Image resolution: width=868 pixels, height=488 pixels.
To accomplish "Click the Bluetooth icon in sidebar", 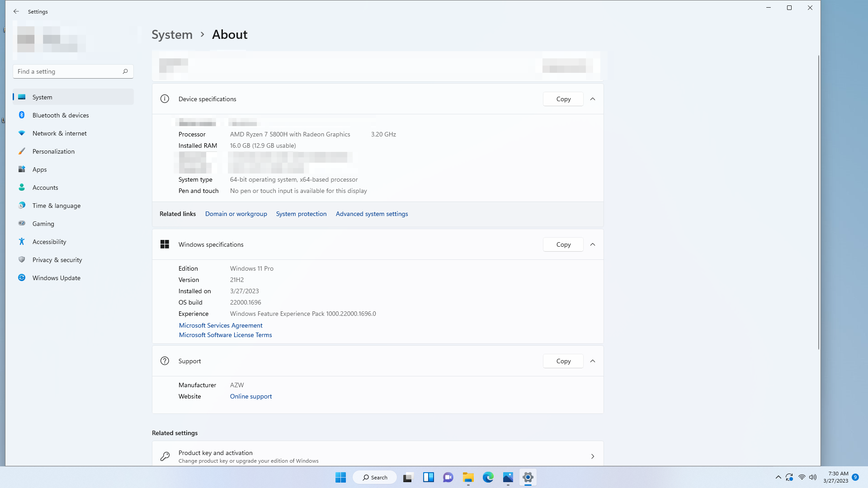I will click(x=22, y=115).
